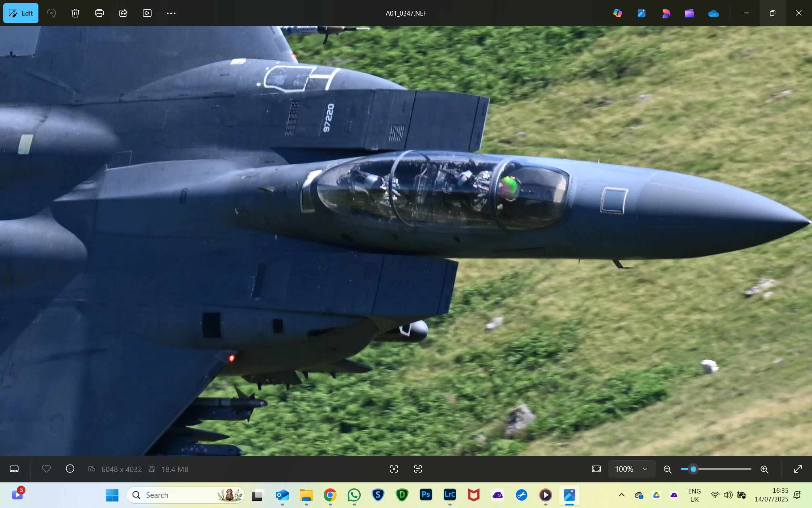The width and height of the screenshot is (812, 508).
Task: Open the See more three-dots menu
Action: pyautogui.click(x=171, y=13)
